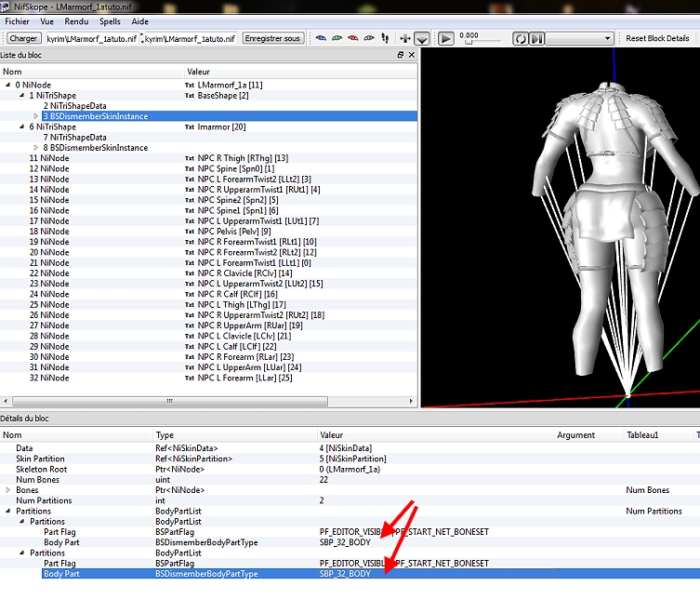Viewport: 700px width, 599px height.
Task: Focus the save file path field
Action: [190, 39]
